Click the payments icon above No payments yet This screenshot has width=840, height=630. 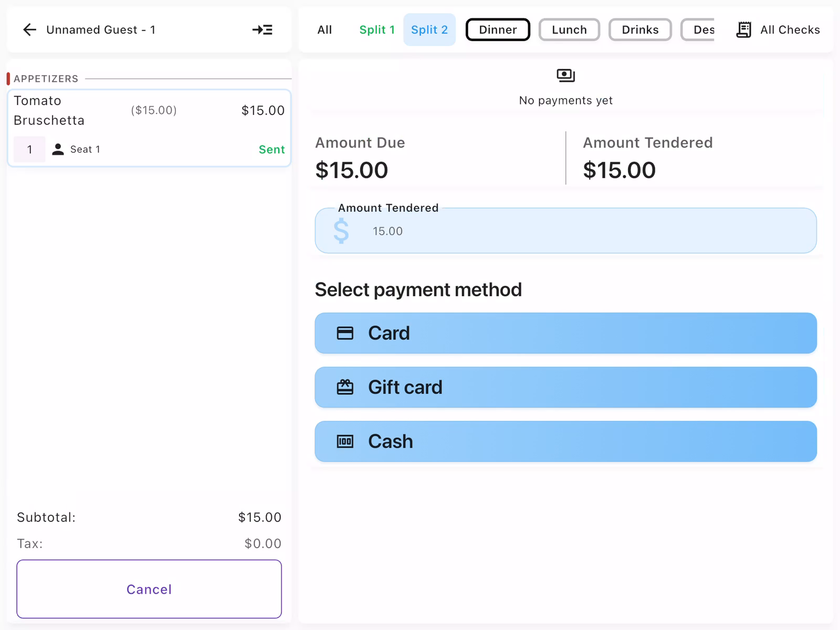[x=565, y=76]
